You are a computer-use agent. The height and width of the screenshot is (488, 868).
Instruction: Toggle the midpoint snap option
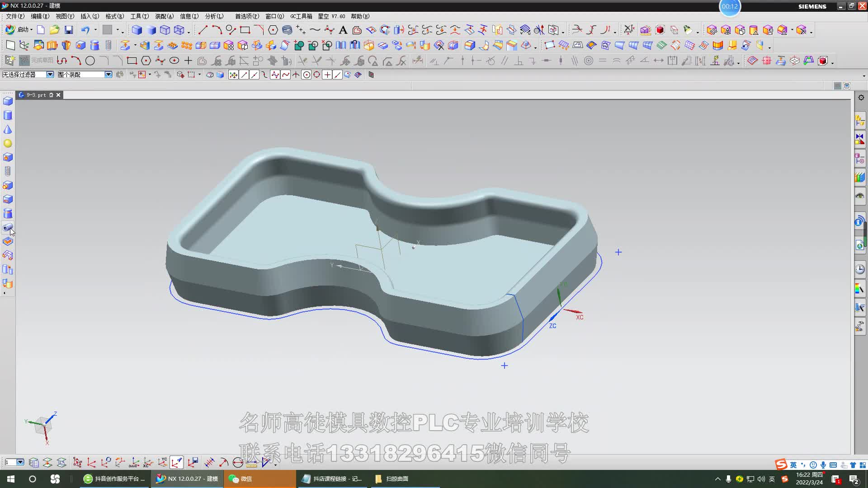255,75
